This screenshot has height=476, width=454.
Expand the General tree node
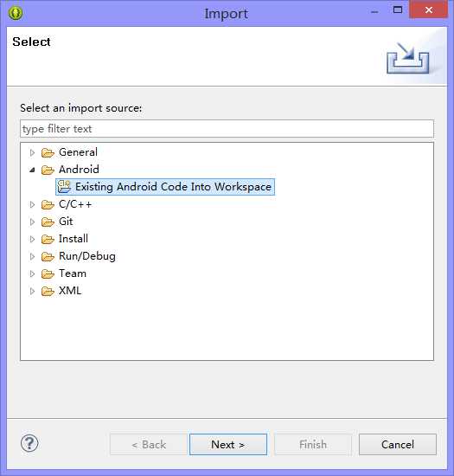(32, 152)
